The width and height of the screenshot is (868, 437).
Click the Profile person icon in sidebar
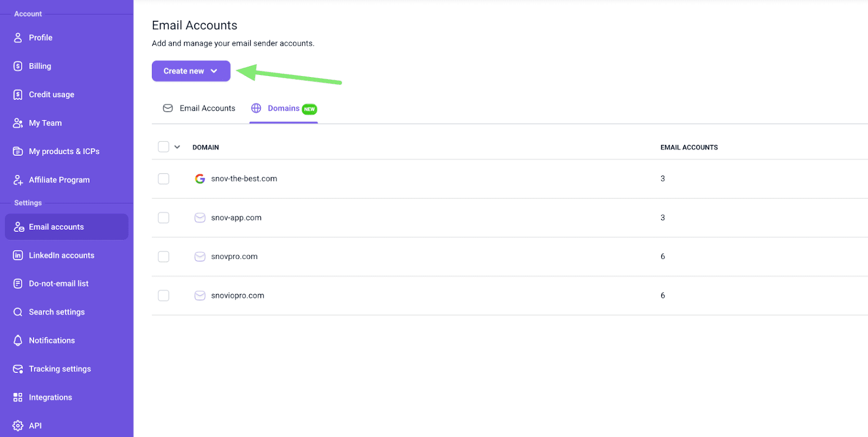(x=18, y=37)
